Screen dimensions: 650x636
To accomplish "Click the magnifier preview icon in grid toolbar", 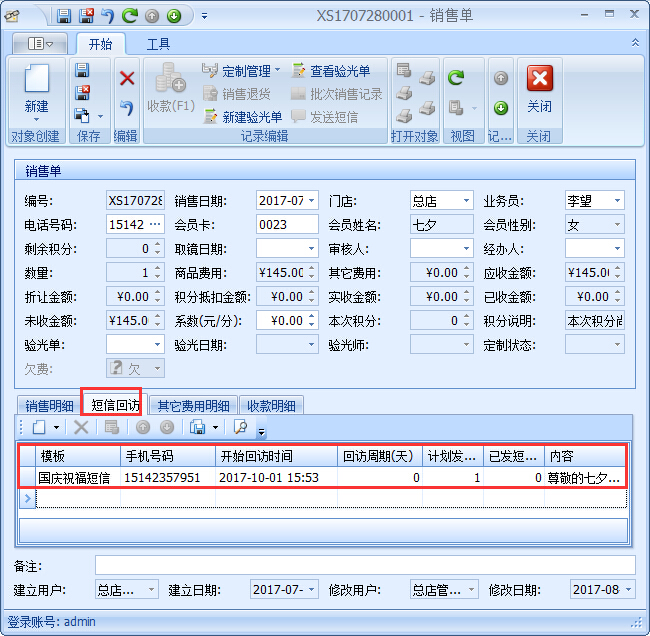I will 240,427.
